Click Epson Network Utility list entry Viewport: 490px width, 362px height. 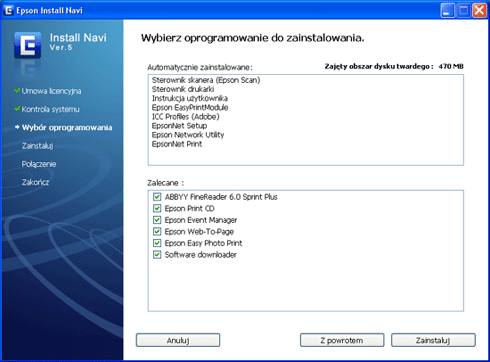(188, 135)
